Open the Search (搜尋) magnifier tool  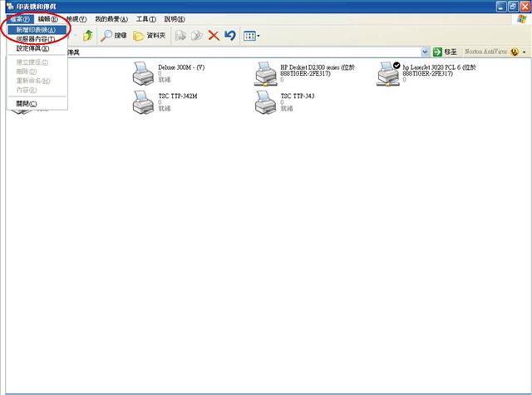coord(114,35)
